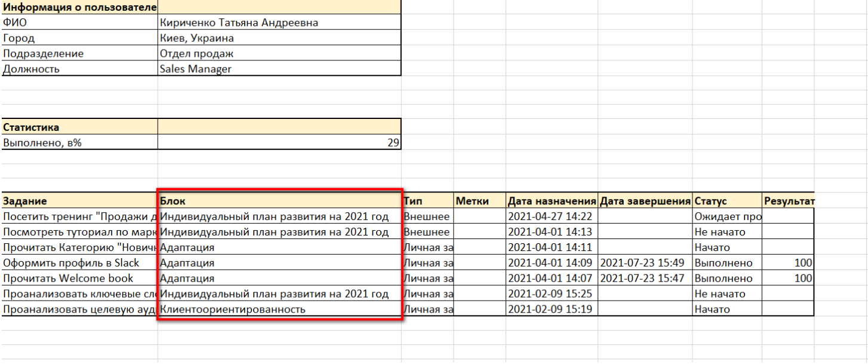Select the 'Клиентоориентированность' cell
The width and height of the screenshot is (868, 364).
pyautogui.click(x=279, y=309)
